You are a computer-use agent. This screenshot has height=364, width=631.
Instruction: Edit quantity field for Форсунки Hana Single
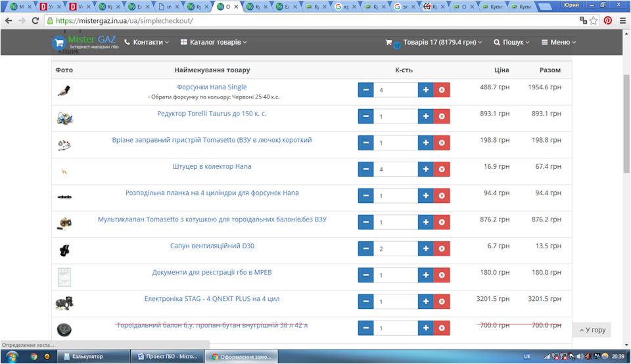click(396, 90)
